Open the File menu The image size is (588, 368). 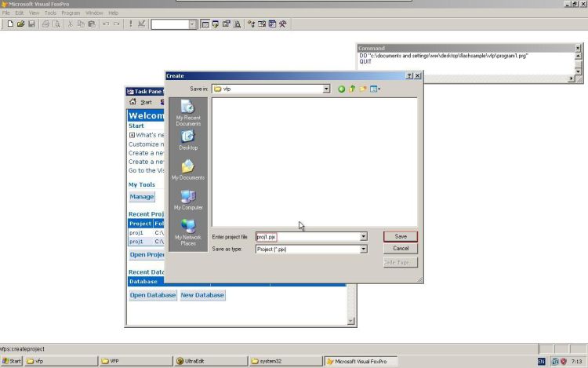point(6,13)
